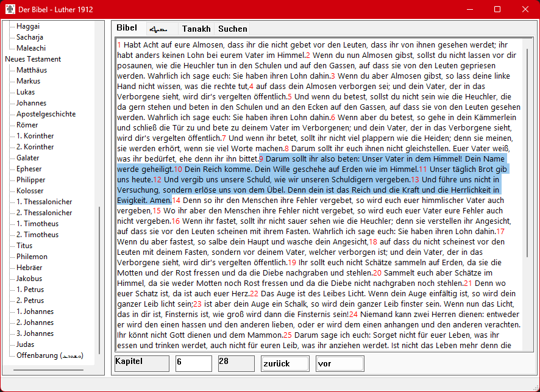Select Hebräer in the sidebar
This screenshot has width=540, height=392.
pyautogui.click(x=30, y=268)
